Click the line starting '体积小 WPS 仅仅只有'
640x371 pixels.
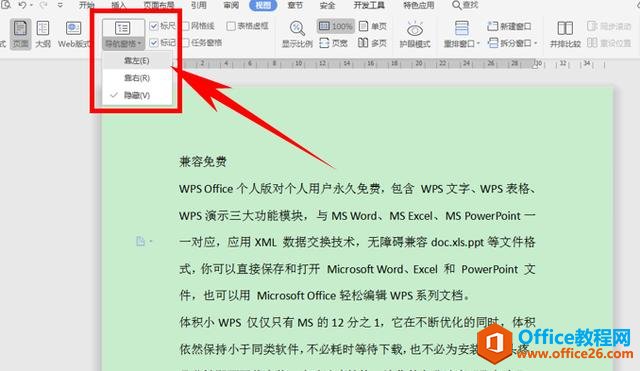pos(357,322)
